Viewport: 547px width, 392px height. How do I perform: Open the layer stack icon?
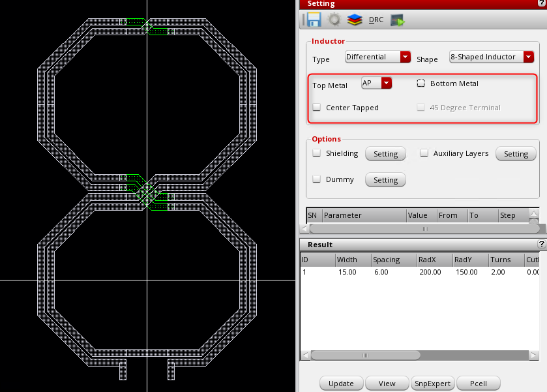coord(354,20)
